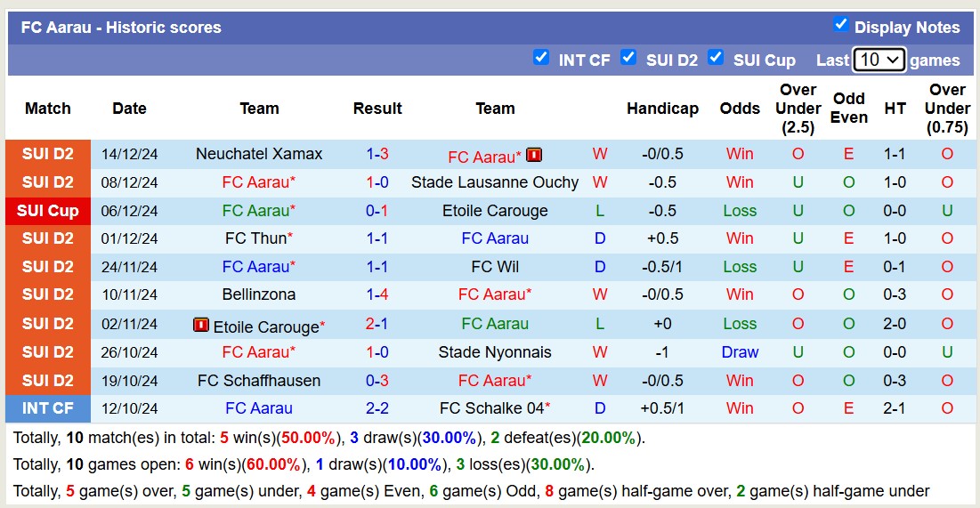Click the 2-2 result against FC Schalke
The image size is (980, 508).
click(x=377, y=408)
